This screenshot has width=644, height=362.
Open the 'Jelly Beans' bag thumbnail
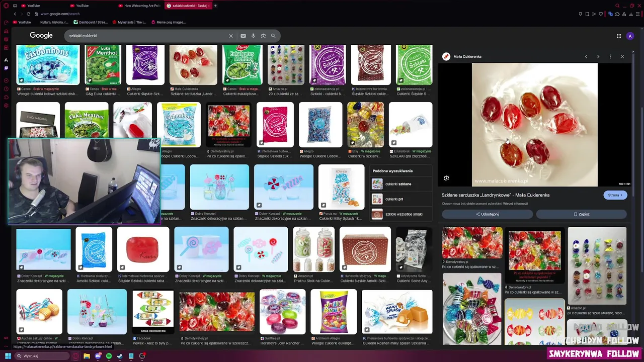pyautogui.click(x=334, y=312)
